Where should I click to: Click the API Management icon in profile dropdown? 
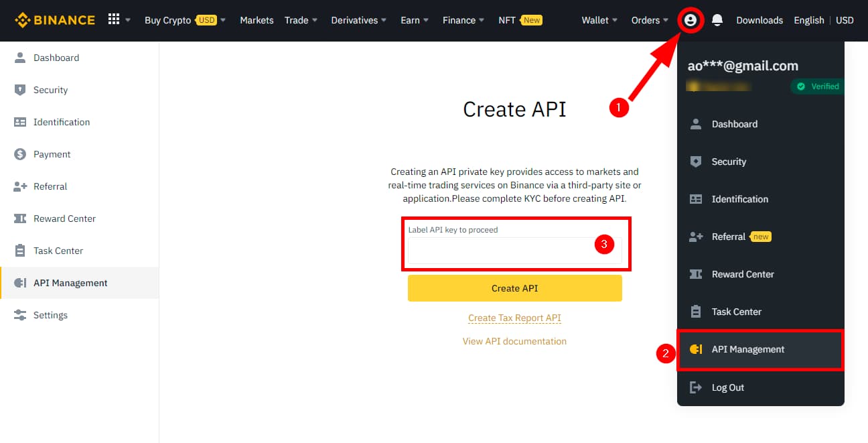click(696, 349)
